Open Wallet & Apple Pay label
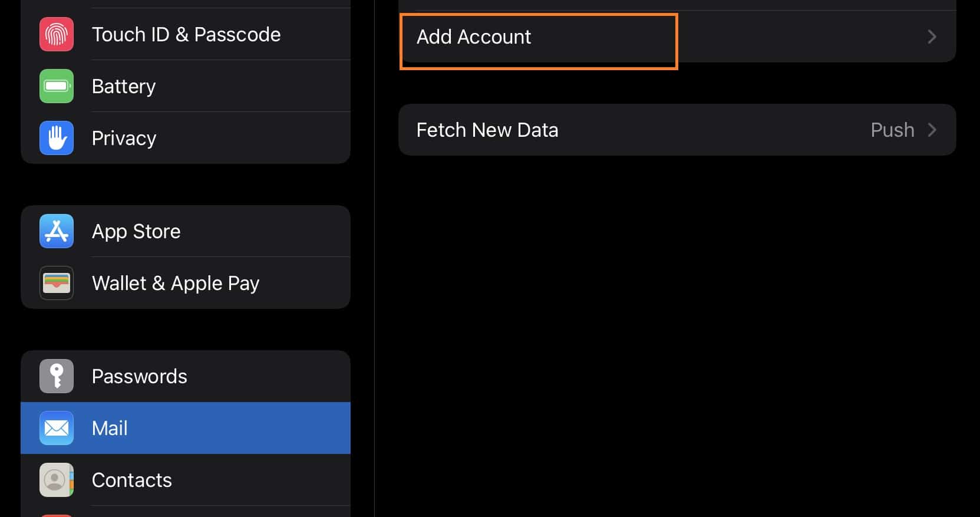980x517 pixels. pos(176,283)
